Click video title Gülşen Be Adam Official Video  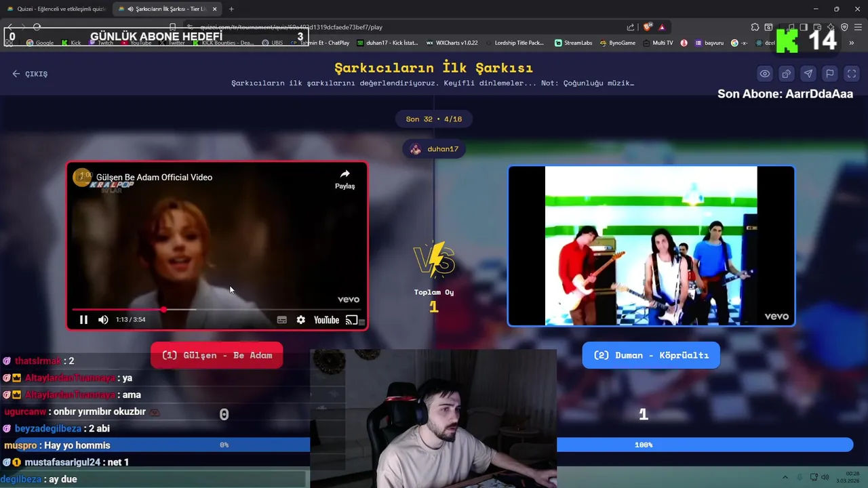tap(154, 178)
